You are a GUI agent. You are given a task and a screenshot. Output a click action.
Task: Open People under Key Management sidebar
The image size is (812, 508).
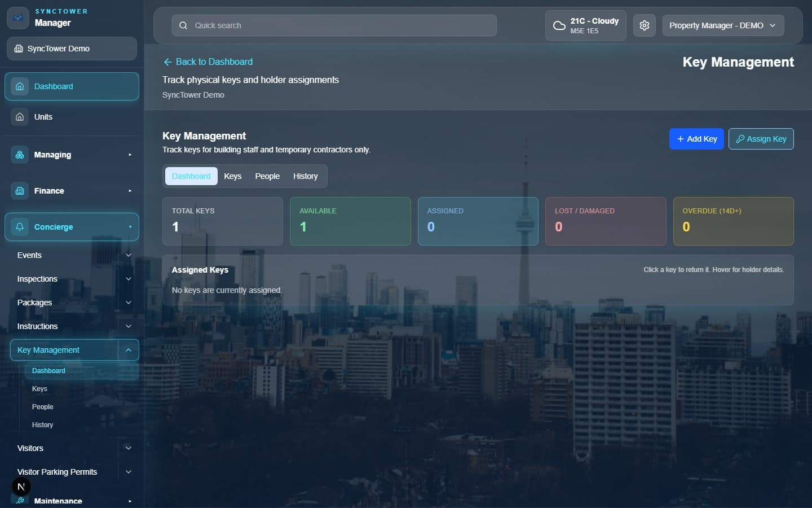[x=42, y=407]
